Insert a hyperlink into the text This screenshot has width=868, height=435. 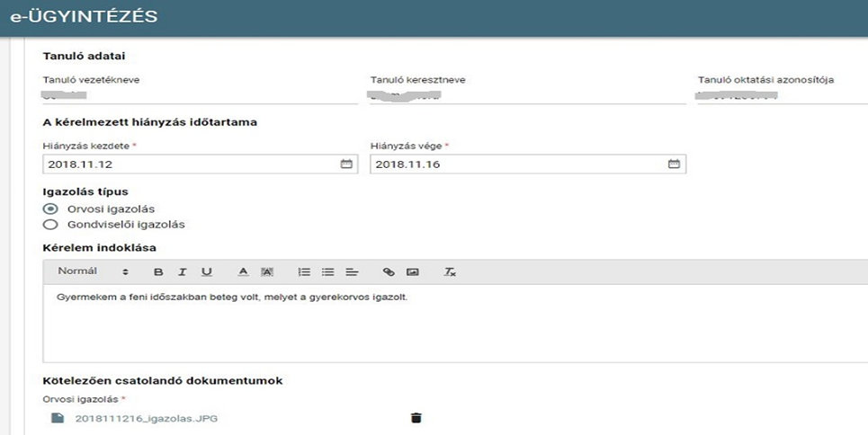click(389, 271)
